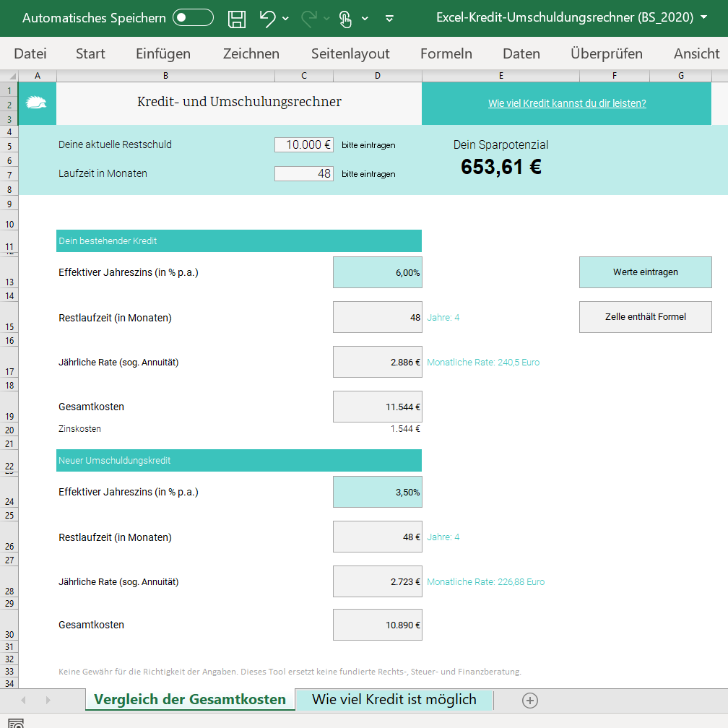Open the Undo history dropdown arrow

tap(285, 19)
